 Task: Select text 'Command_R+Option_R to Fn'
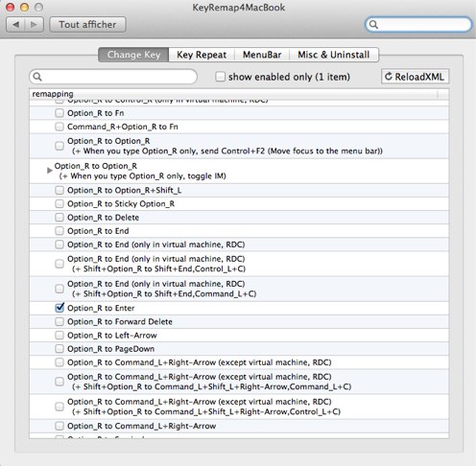pos(123,127)
